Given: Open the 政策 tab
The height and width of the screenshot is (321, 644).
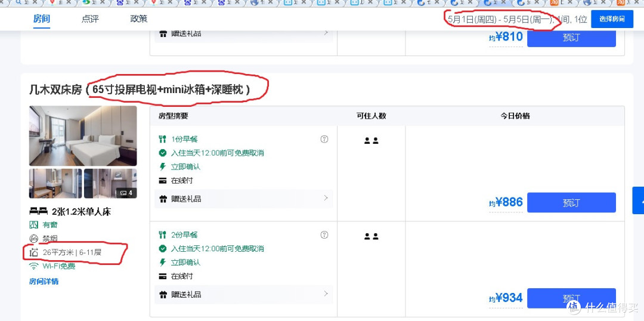Looking at the screenshot, I should 139,19.
